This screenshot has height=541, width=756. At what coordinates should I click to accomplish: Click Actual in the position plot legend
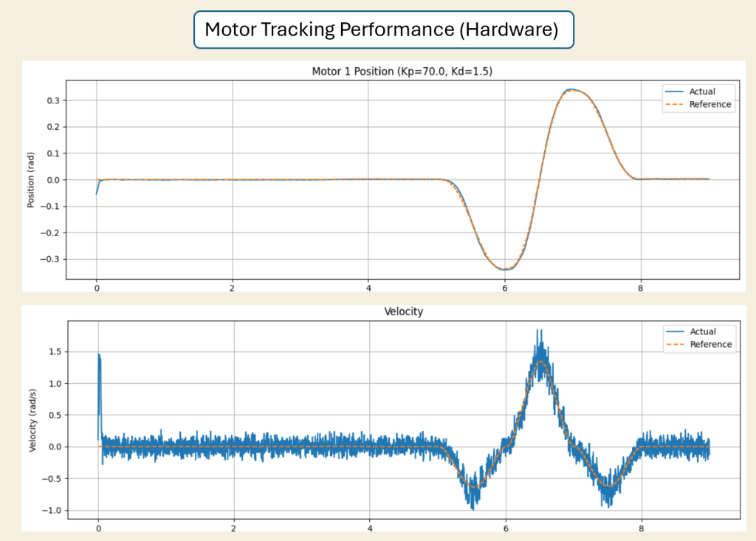pos(701,92)
